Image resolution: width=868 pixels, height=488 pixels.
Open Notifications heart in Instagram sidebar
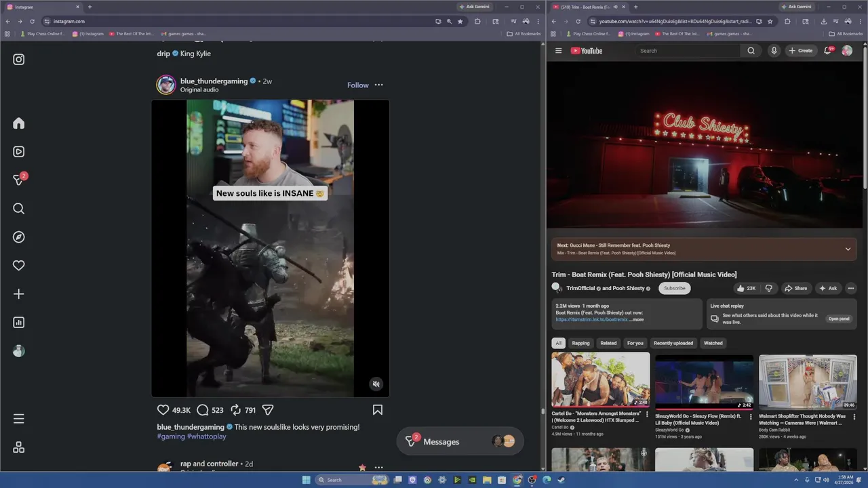pos(19,266)
